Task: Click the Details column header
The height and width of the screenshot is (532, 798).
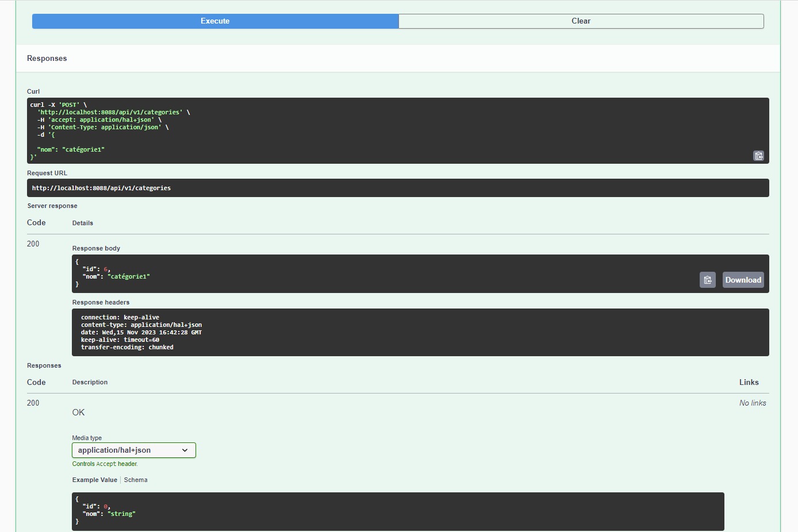Action: point(83,223)
